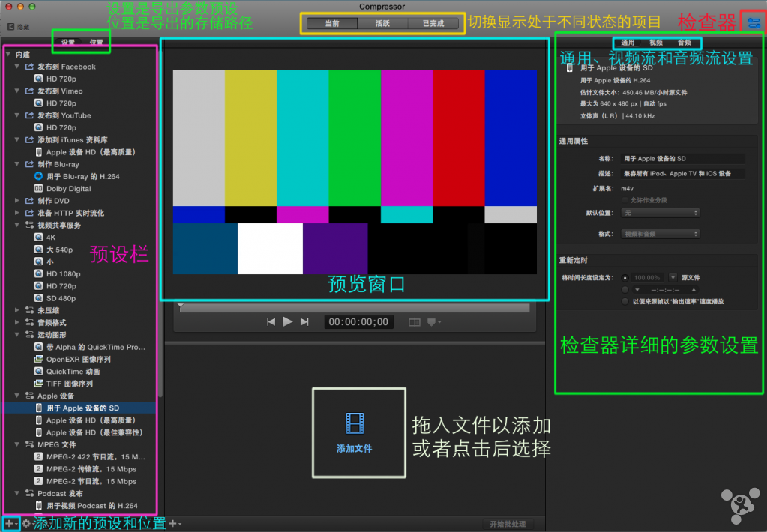Click the 开始批处理 button

(x=508, y=523)
